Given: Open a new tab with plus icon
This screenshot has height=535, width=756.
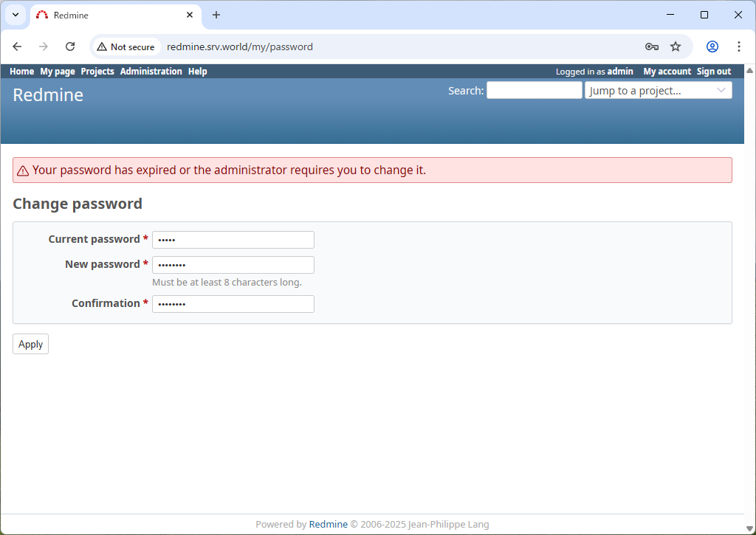Looking at the screenshot, I should [216, 15].
